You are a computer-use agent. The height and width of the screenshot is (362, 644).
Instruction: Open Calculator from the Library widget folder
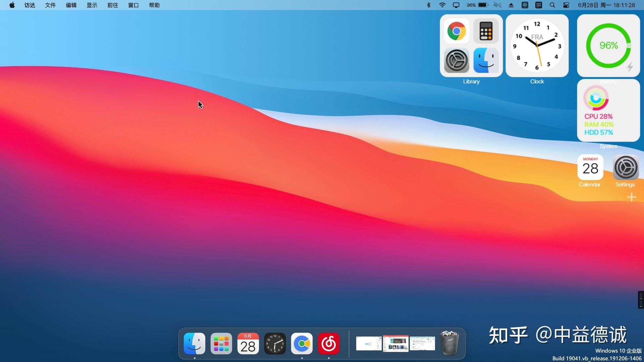tap(485, 31)
